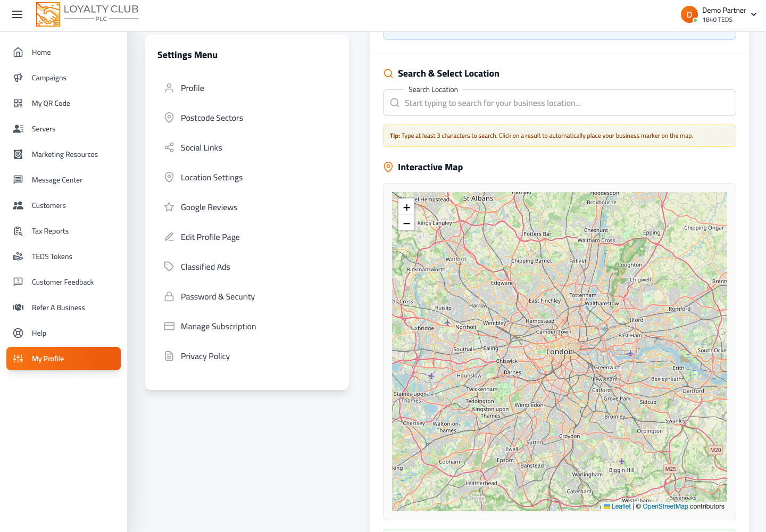Image resolution: width=766 pixels, height=532 pixels.
Task: Open Postcode Sectors settings
Action: pos(247,118)
